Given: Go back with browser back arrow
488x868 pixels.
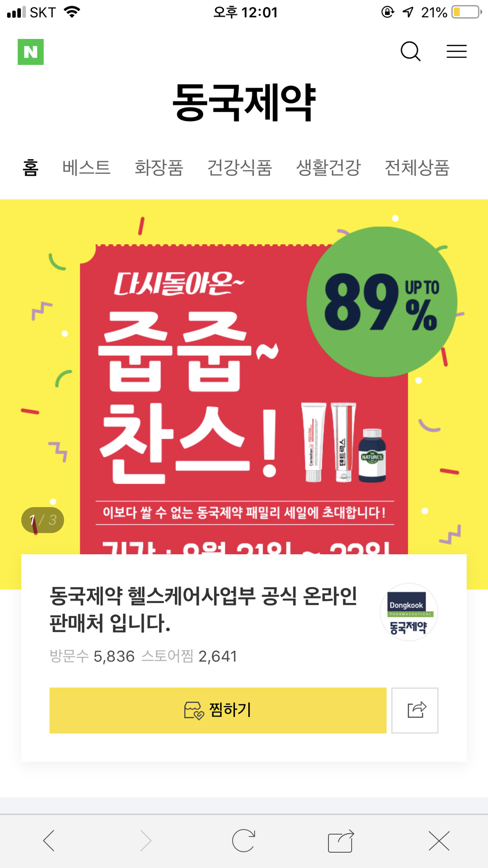Looking at the screenshot, I should [49, 840].
